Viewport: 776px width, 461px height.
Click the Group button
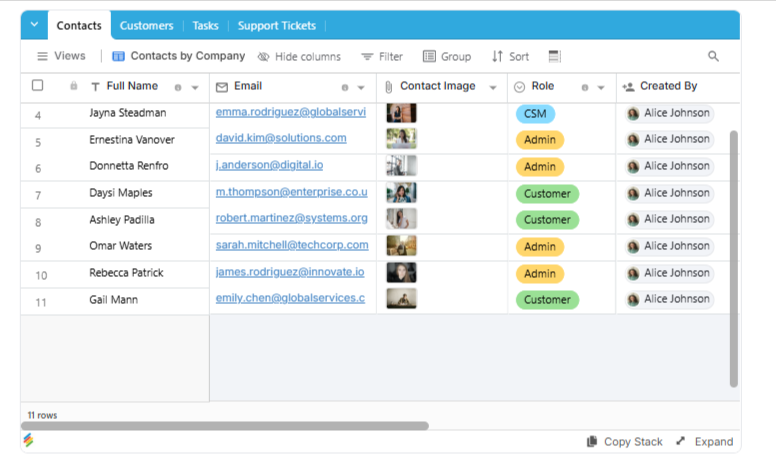click(x=447, y=56)
